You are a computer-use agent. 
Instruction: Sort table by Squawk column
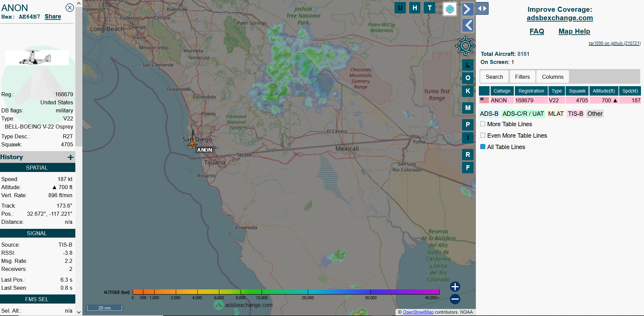click(x=577, y=91)
